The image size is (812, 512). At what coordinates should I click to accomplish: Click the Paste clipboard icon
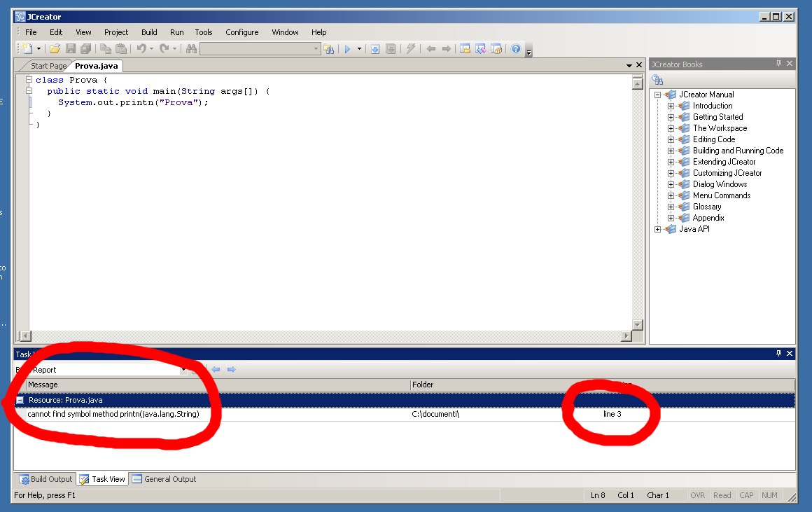click(121, 49)
